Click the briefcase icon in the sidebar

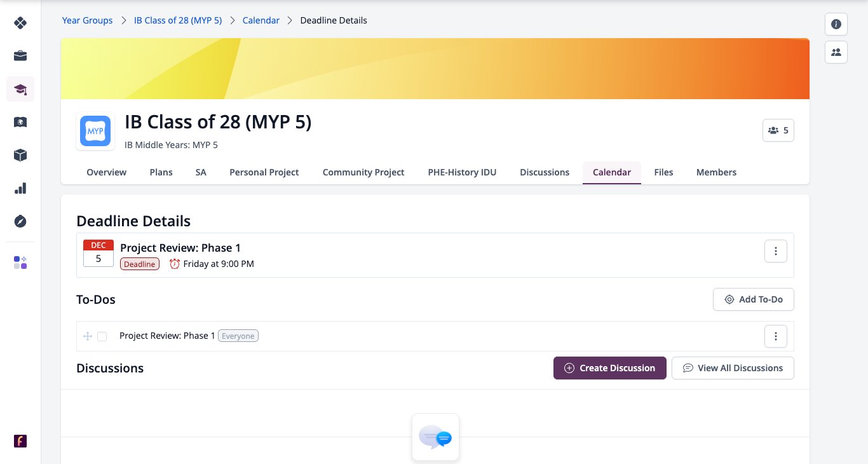click(20, 56)
